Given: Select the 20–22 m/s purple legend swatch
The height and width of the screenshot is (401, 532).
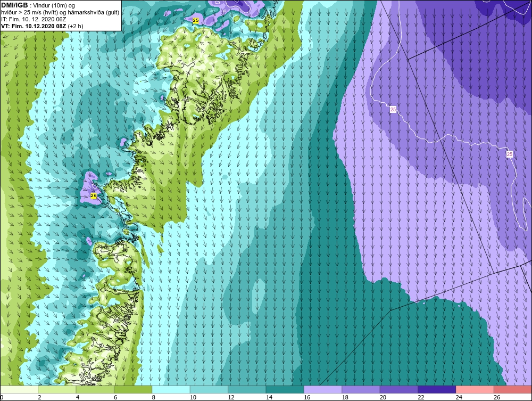Looking at the screenshot, I should point(399,389).
